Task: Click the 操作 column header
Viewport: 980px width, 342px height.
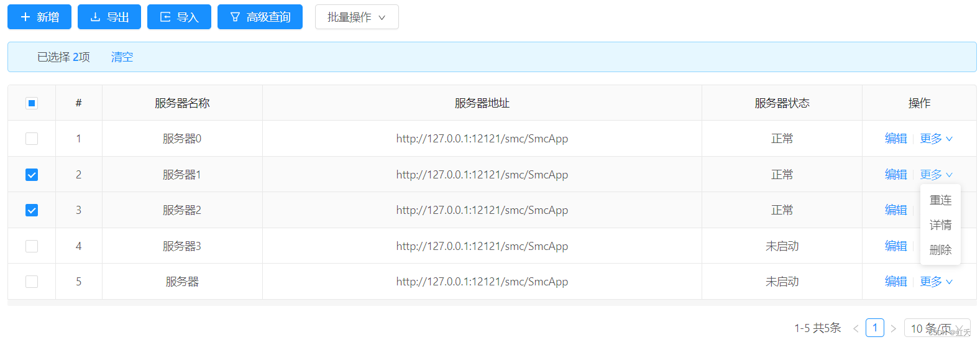Action: click(919, 103)
